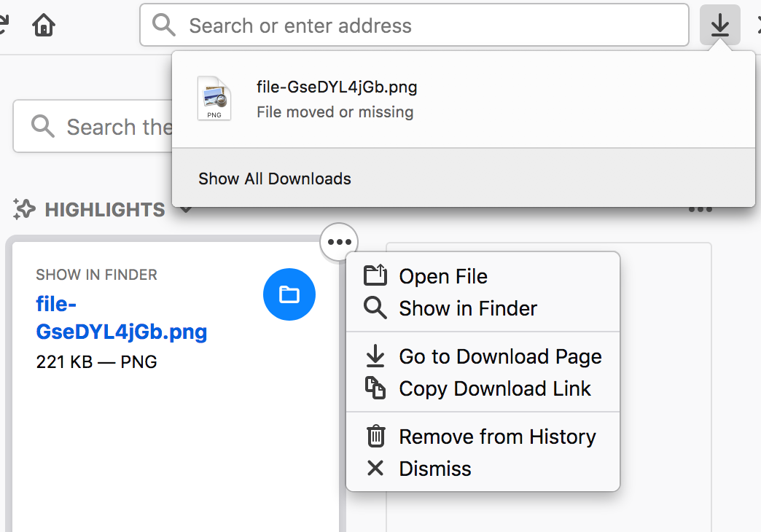
Task: Focus the Search the web field
Action: click(x=93, y=126)
